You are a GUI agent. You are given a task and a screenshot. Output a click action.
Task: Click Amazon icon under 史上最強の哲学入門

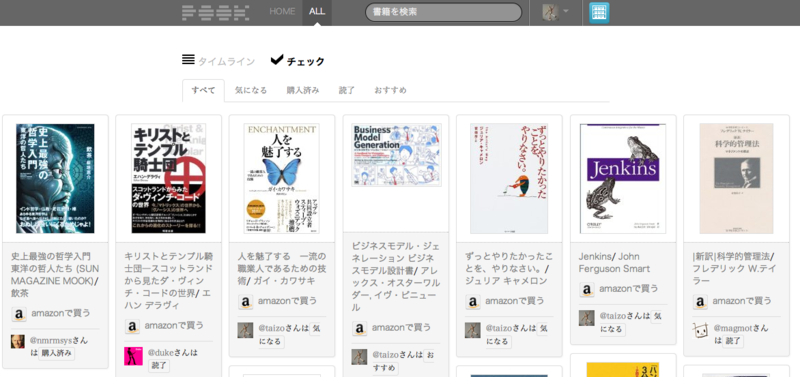click(19, 314)
